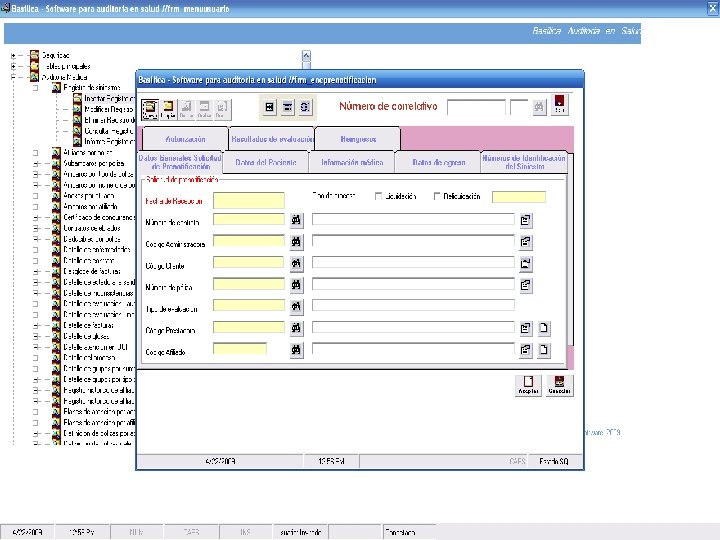720x540 pixels.
Task: Open the detail icon on the Código Prestador row
Action: [526, 328]
